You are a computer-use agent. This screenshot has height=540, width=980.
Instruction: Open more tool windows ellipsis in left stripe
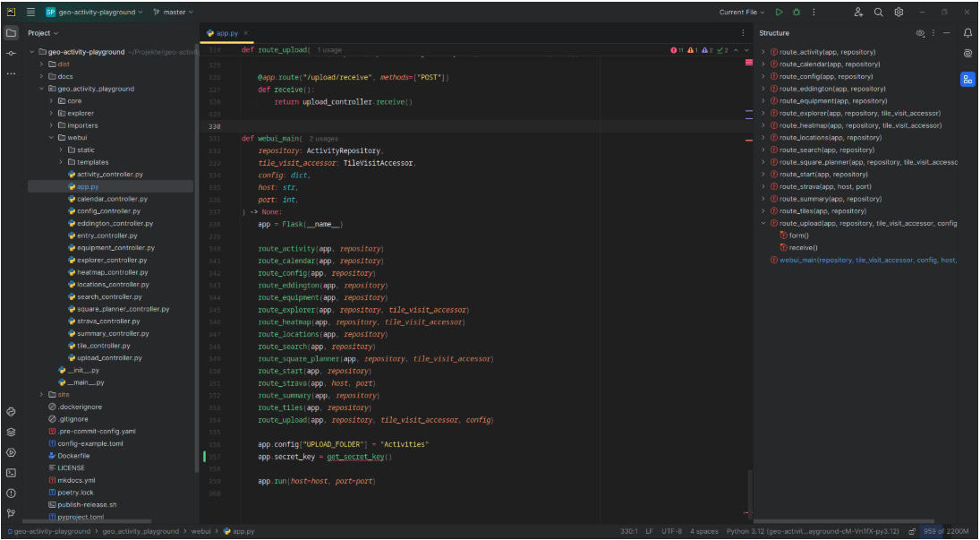tap(11, 73)
